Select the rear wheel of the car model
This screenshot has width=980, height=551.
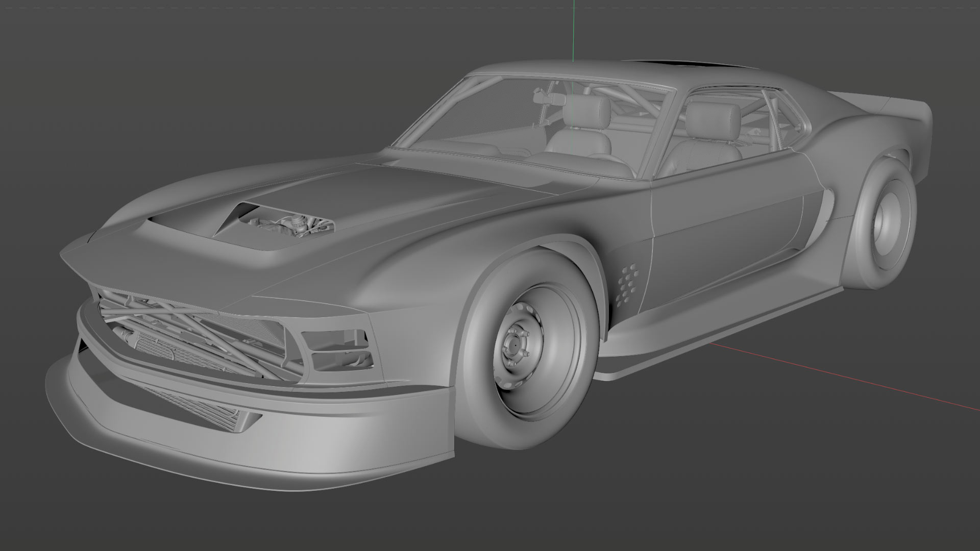[880, 222]
